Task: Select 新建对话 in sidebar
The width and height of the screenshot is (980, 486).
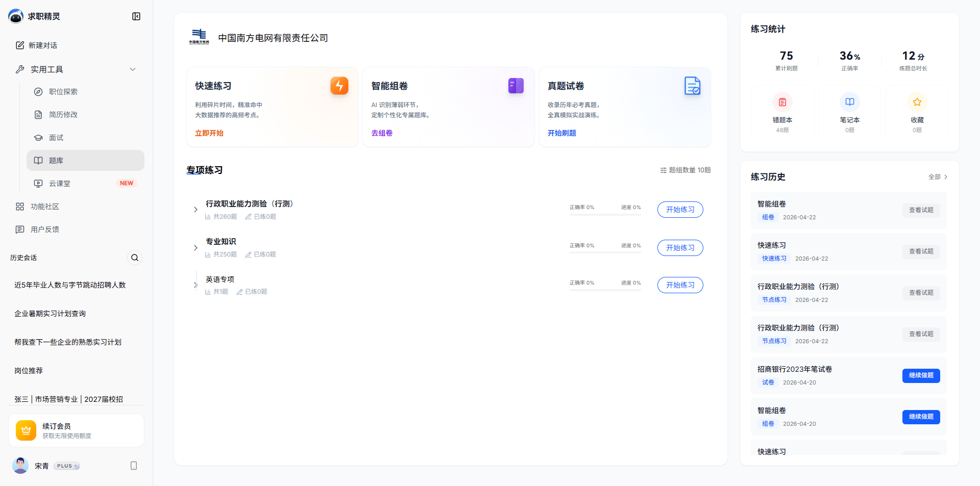Action: coord(77,45)
